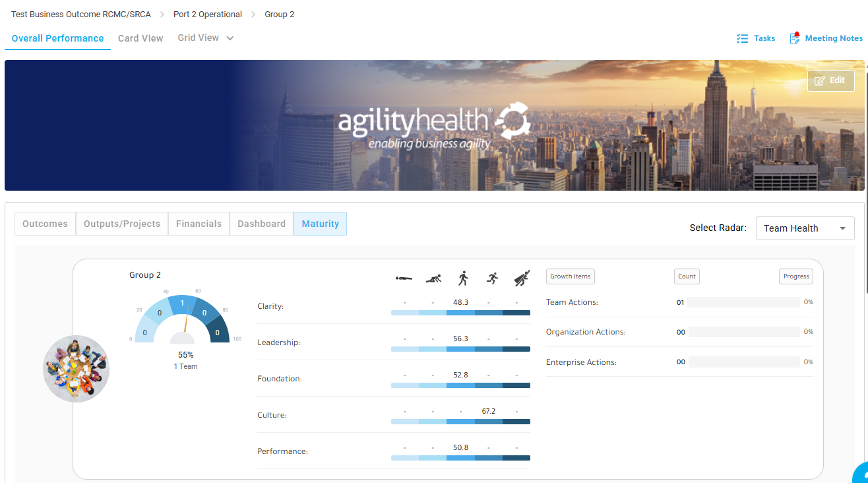
Task: Open the Dashboard tab
Action: 261,224
